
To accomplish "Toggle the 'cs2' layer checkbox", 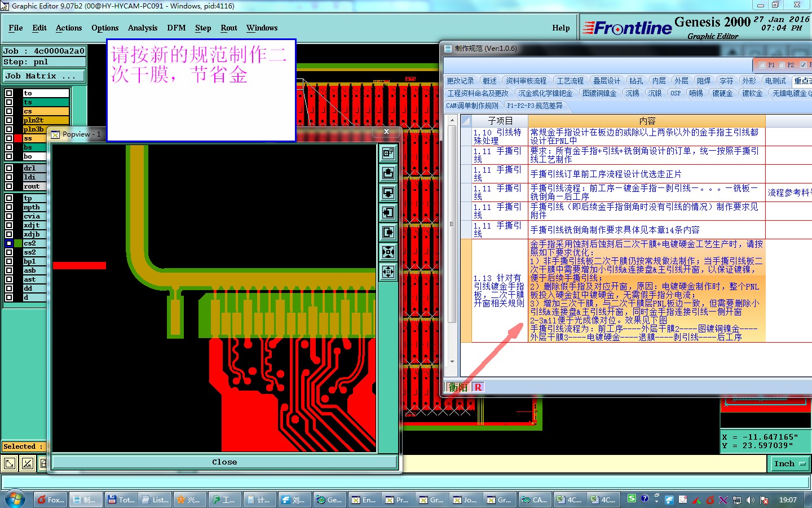I will (9, 243).
